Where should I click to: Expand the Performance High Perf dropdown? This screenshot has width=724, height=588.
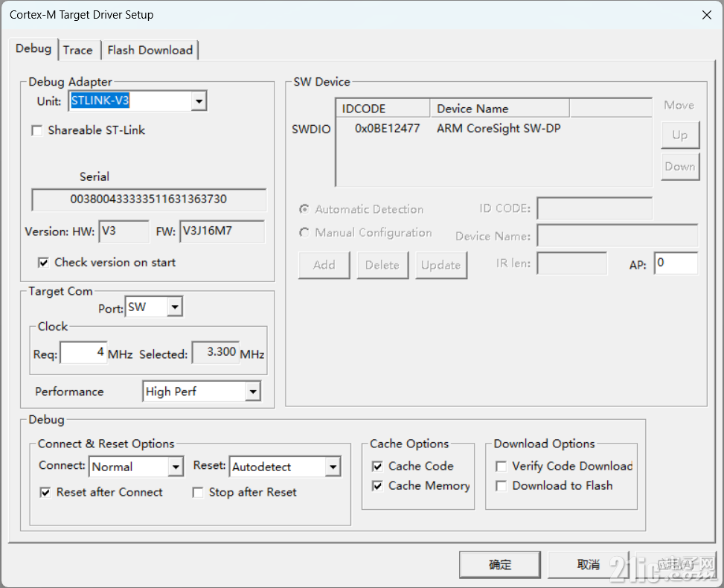tap(252, 392)
